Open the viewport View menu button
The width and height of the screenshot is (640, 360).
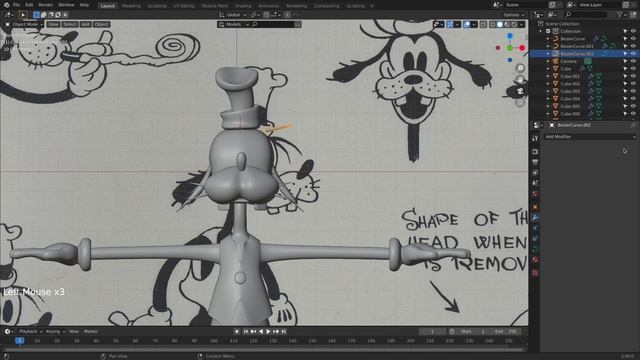point(53,24)
